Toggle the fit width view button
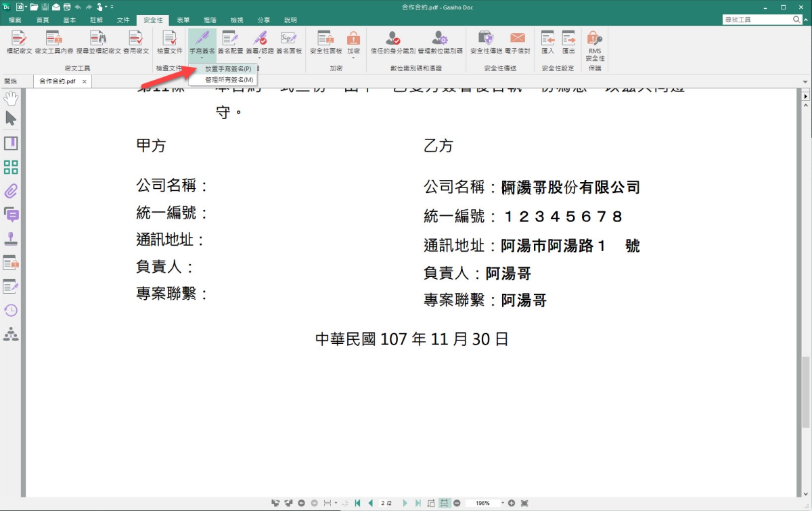 pos(445,504)
